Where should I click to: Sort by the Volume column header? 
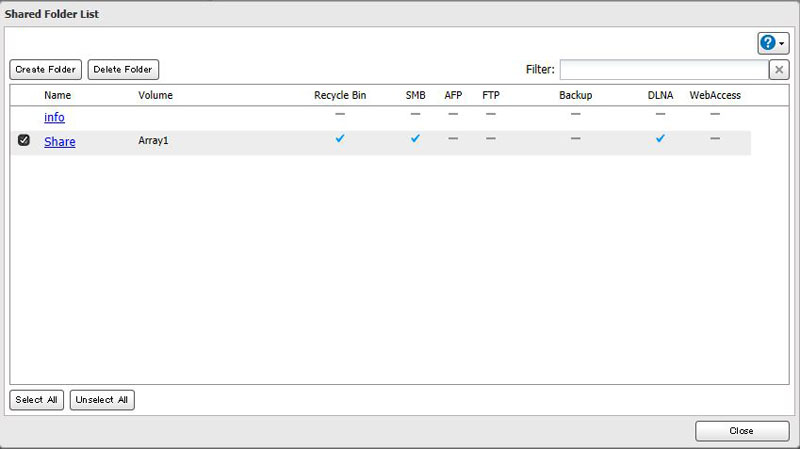pyautogui.click(x=156, y=95)
